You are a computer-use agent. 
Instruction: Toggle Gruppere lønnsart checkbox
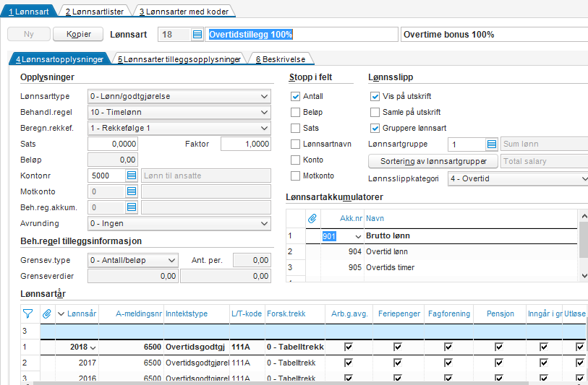(x=375, y=128)
